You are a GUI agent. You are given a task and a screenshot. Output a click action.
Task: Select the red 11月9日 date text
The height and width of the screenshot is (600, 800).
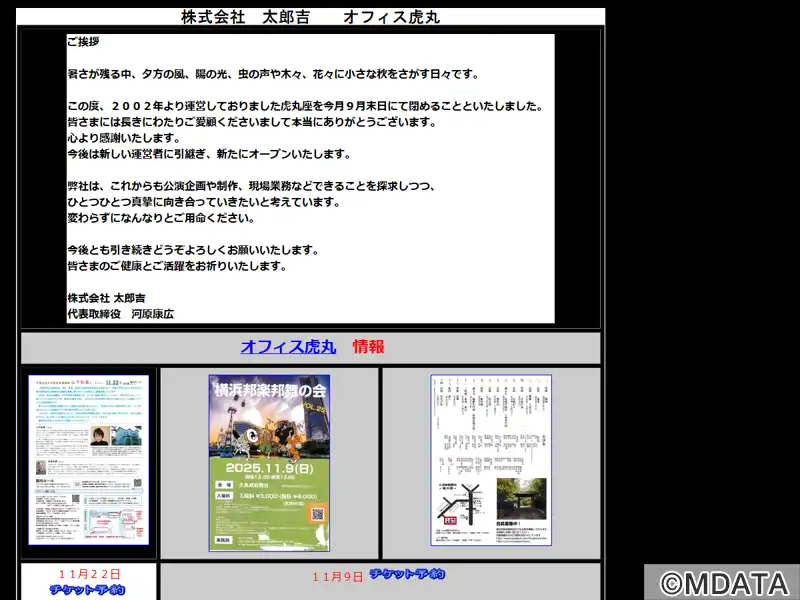click(x=337, y=577)
